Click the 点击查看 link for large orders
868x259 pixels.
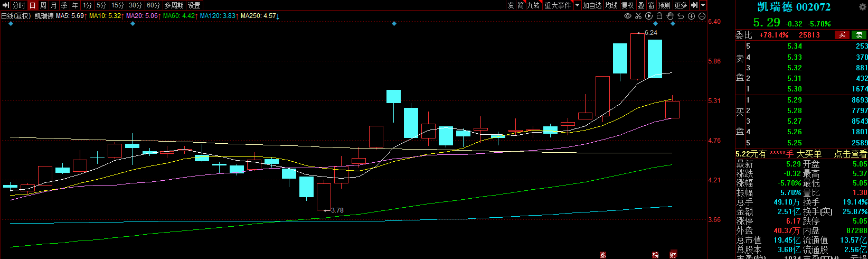tap(850, 154)
